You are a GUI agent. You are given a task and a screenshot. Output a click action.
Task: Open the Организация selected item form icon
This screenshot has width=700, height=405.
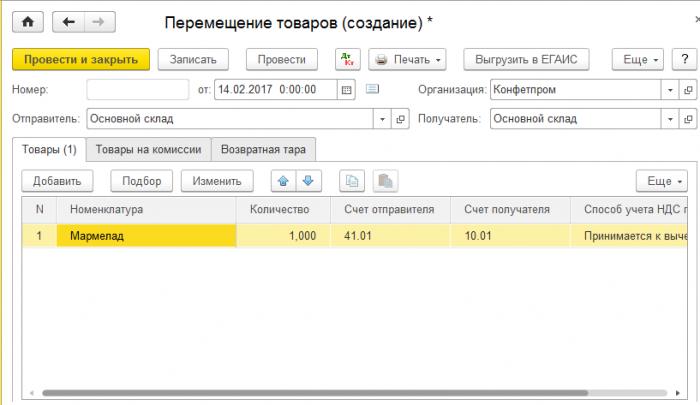688,90
